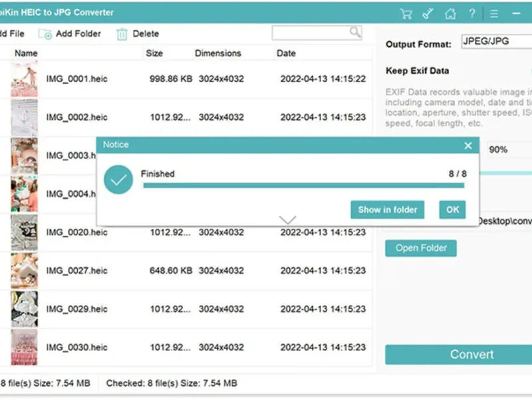Click the Finished progress bar
Viewport: 532px width, 399px height.
point(304,186)
